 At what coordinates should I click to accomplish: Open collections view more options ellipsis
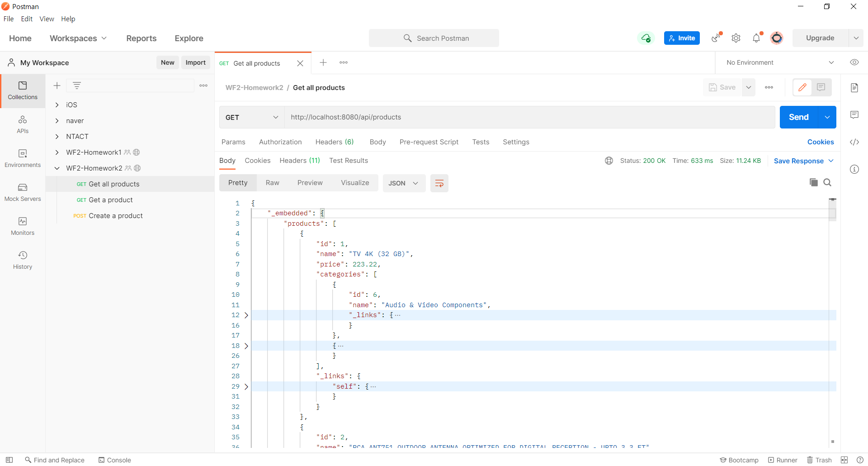(x=203, y=86)
